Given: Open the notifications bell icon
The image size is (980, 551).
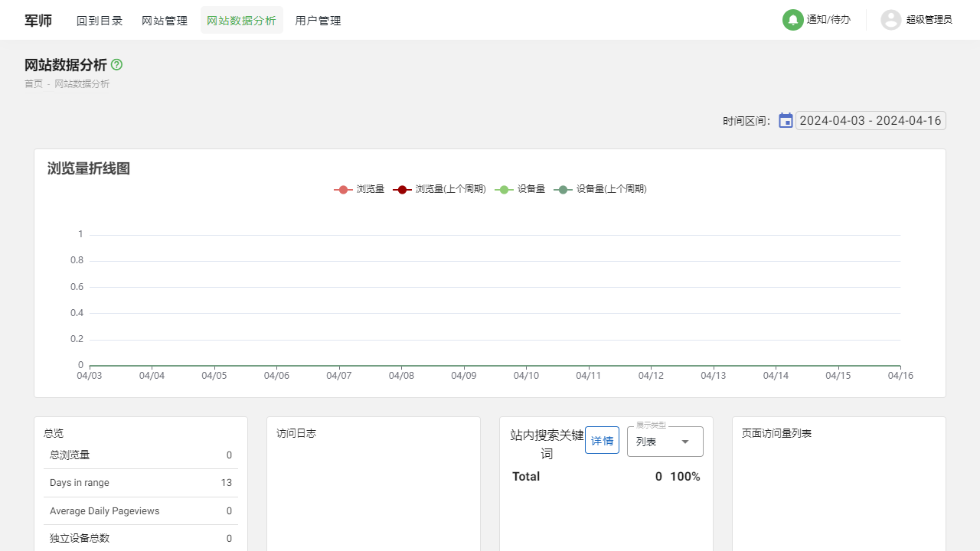Looking at the screenshot, I should click(x=793, y=20).
